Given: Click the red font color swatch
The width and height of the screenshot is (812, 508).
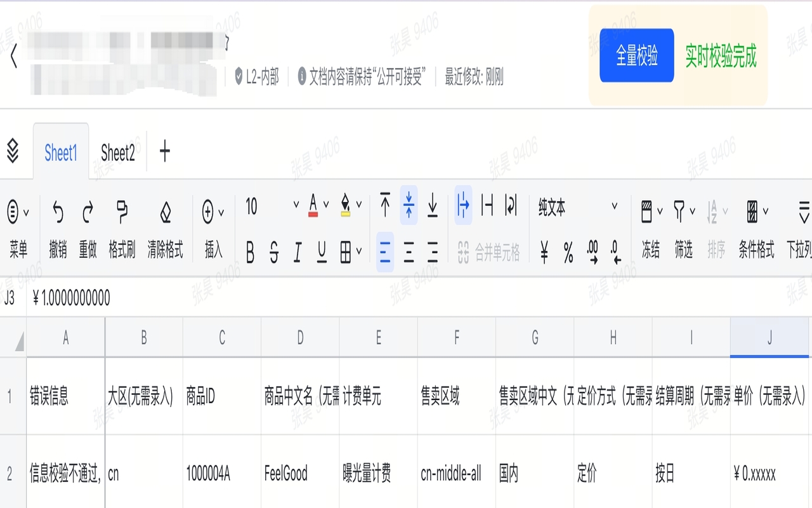Looking at the screenshot, I should tap(313, 206).
